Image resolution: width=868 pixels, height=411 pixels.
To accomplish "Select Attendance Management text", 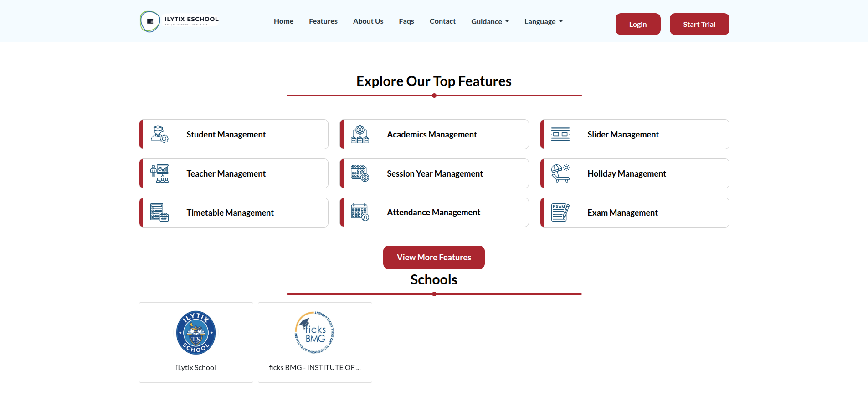I will tap(433, 212).
